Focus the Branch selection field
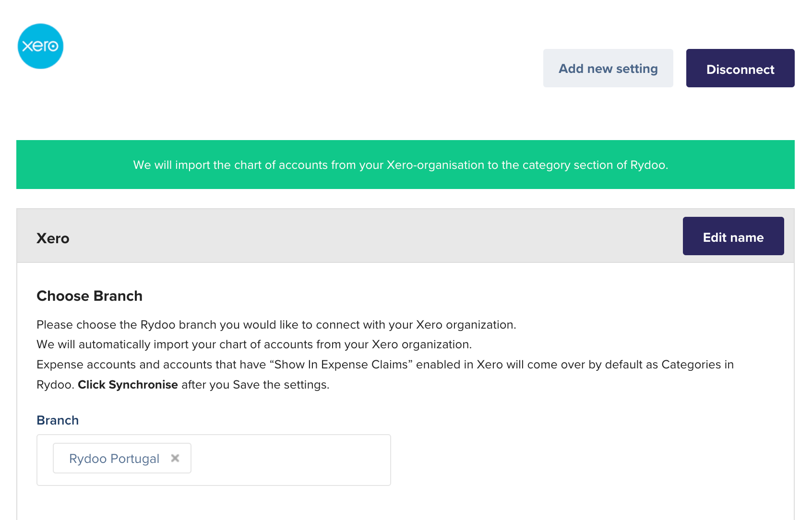The height and width of the screenshot is (520, 812). (214, 460)
